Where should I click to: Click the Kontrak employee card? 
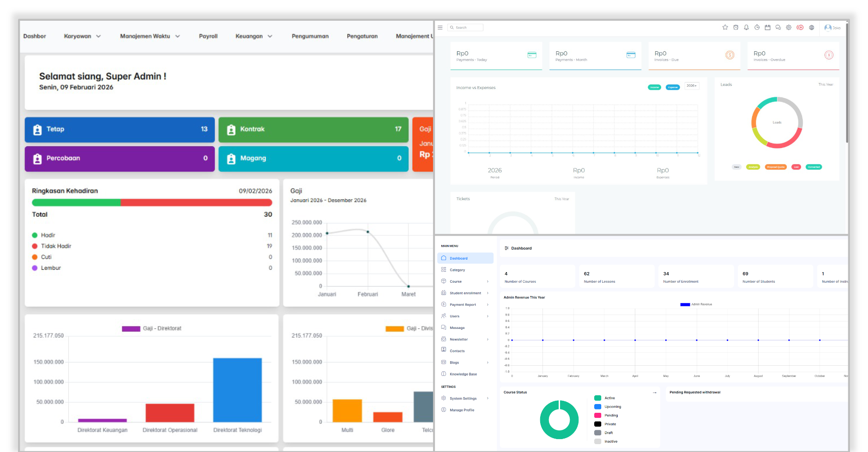point(313,130)
